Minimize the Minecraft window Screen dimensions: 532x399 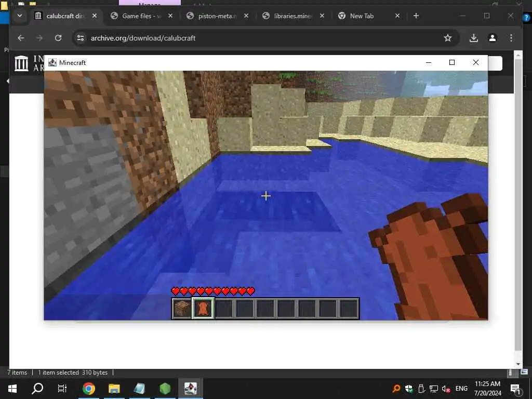(429, 62)
